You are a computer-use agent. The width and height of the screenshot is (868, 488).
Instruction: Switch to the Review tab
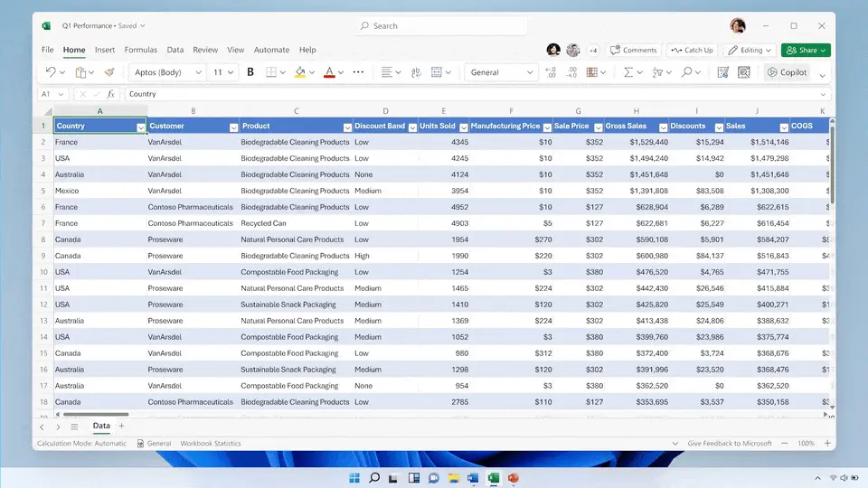coord(205,50)
